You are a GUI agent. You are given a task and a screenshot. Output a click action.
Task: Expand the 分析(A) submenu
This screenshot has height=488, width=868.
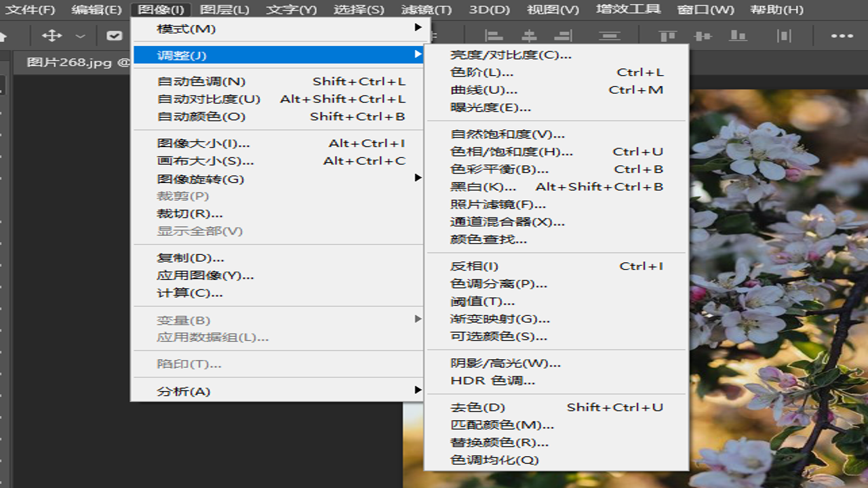click(279, 391)
